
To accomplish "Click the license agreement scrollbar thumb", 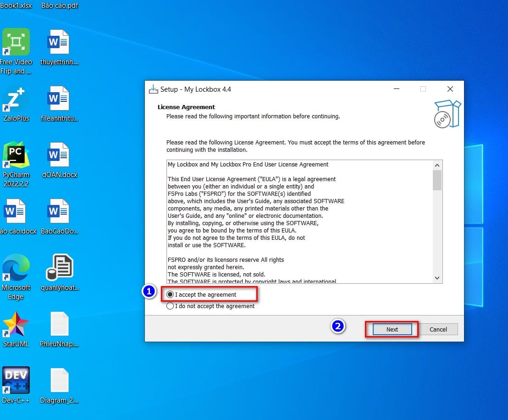I will click(437, 180).
